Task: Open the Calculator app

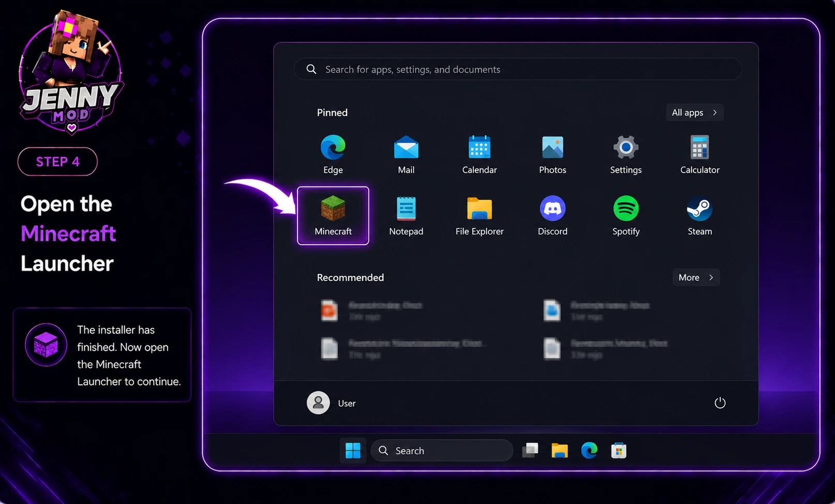Action: pos(699,154)
